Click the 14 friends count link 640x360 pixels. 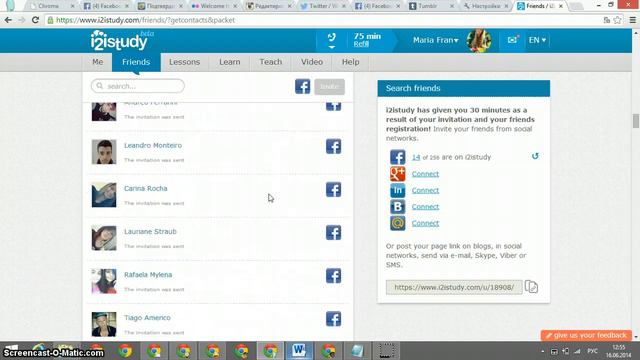tap(416, 157)
